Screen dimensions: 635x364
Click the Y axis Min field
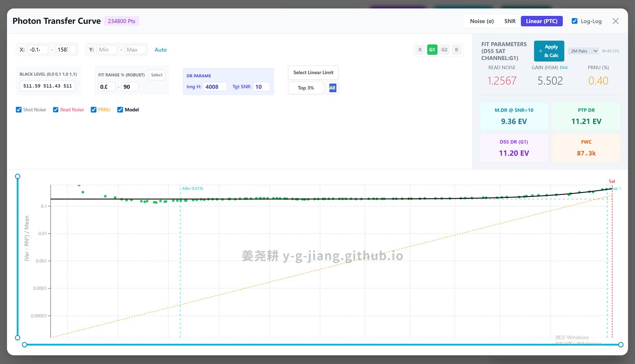(x=107, y=50)
